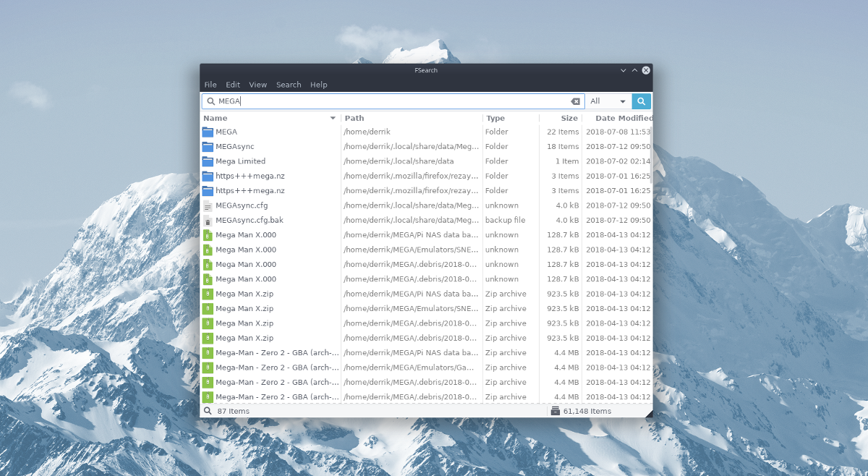868x476 pixels.
Task: Click the file icon beside MEGAsync.cfg
Action: coord(208,205)
